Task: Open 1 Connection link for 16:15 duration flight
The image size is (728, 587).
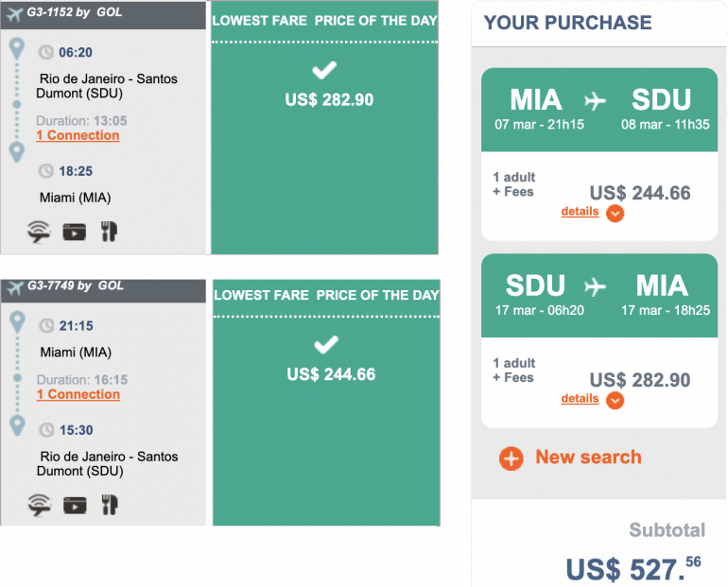Action: pyautogui.click(x=78, y=394)
